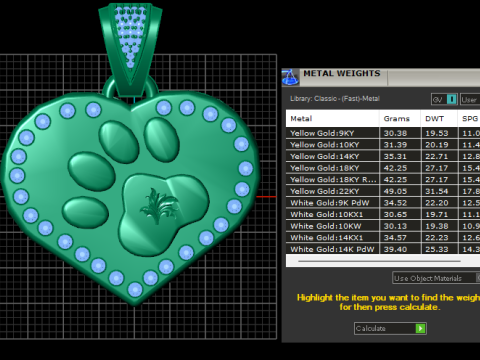
Task: Select the Yellow Gold:10KY row
Action: coord(383,145)
